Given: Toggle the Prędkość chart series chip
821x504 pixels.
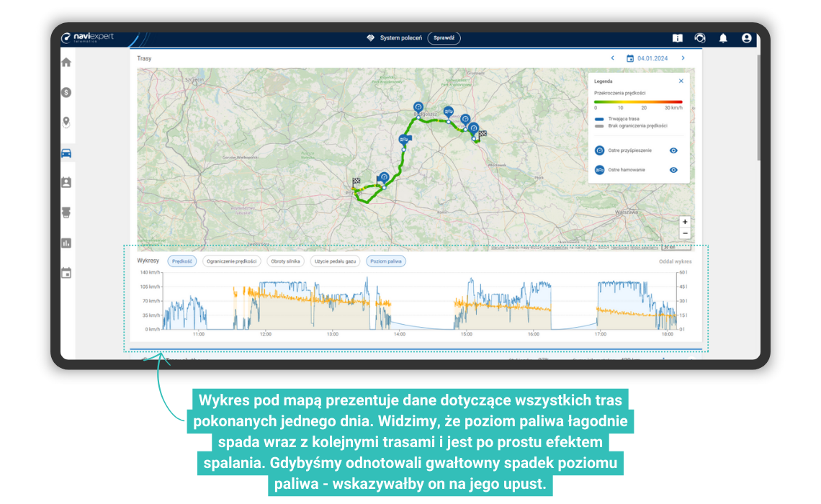Looking at the screenshot, I should [x=182, y=261].
